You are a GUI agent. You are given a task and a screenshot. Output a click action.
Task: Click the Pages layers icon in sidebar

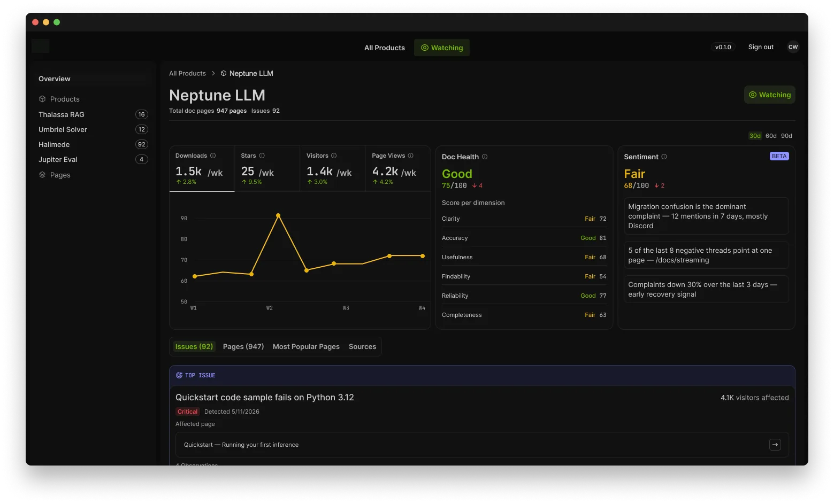point(42,175)
